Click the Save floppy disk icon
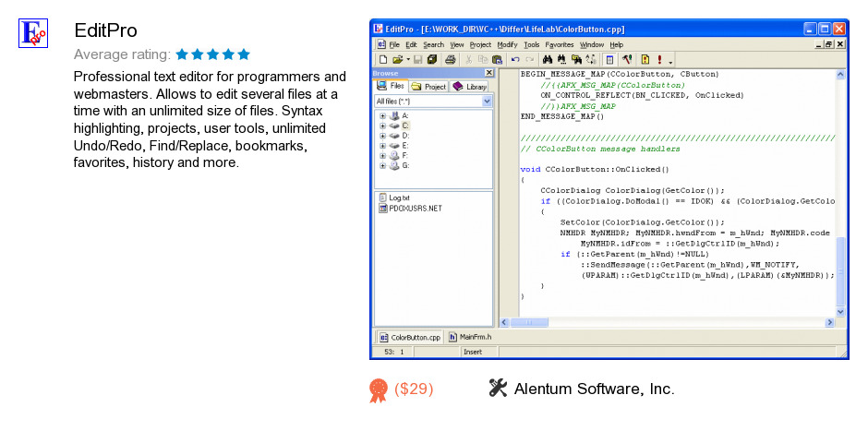Image resolution: width=868 pixels, height=431 pixels. (x=418, y=60)
